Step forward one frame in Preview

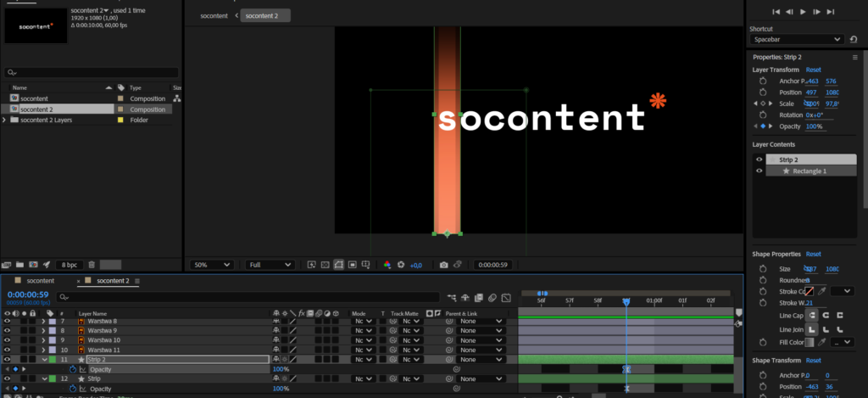[817, 12]
